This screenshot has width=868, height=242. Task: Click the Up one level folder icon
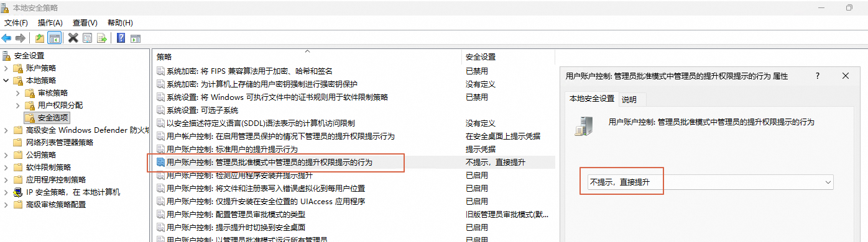40,38
